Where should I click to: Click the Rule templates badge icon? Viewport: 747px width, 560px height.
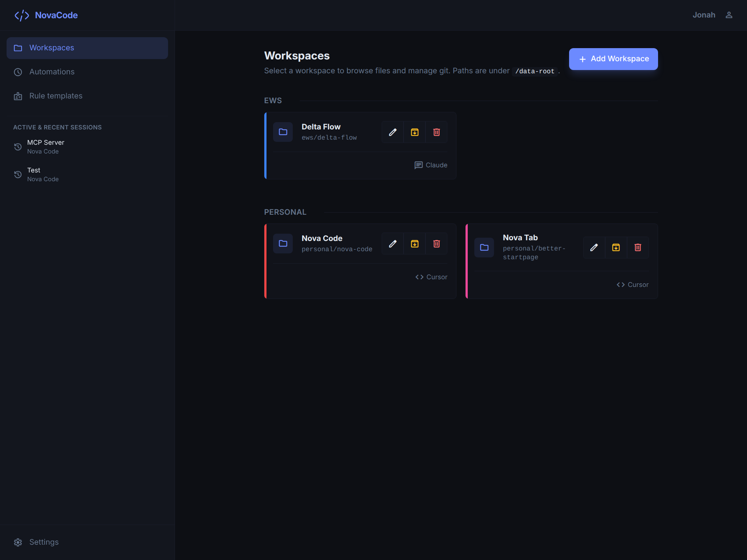(x=18, y=96)
